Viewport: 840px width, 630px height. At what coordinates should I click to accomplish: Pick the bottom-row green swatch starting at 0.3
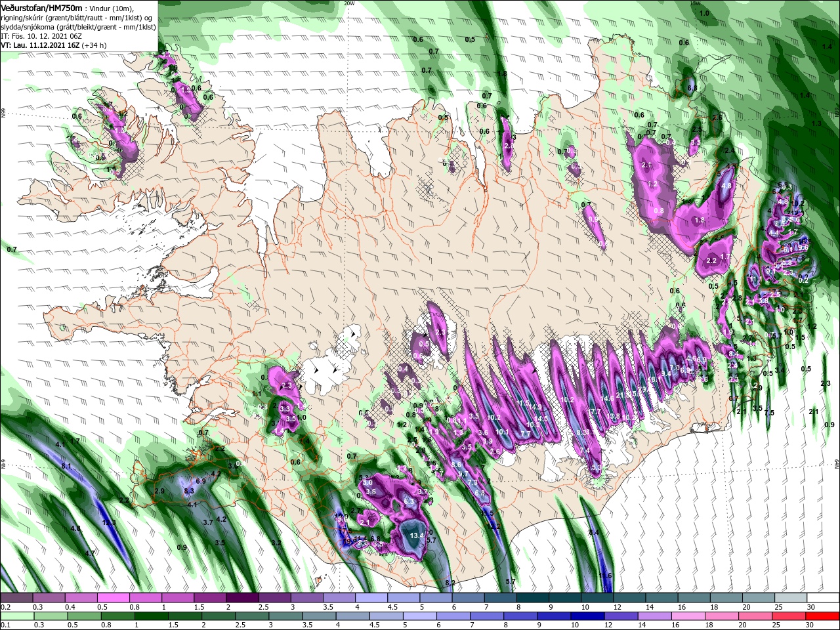tap(51, 616)
